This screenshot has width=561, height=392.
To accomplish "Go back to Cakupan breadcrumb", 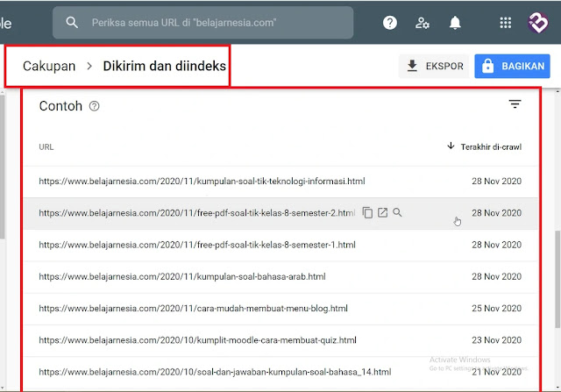I will (49, 67).
